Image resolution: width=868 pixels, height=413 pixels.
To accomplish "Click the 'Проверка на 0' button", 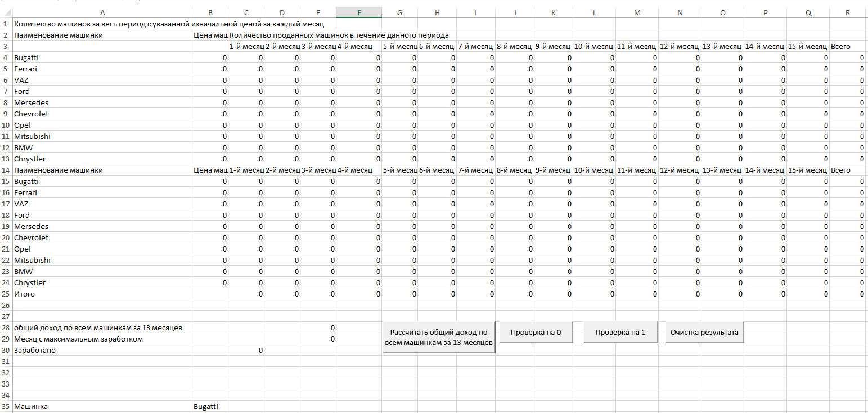I will (536, 333).
